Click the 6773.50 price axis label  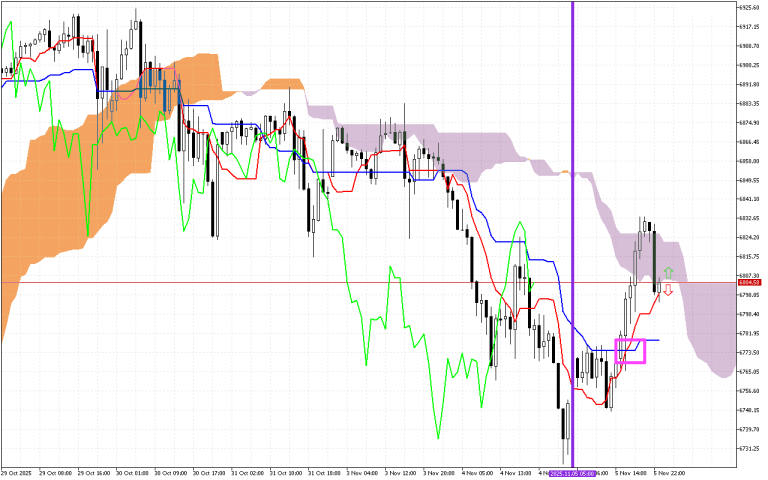[x=750, y=352]
